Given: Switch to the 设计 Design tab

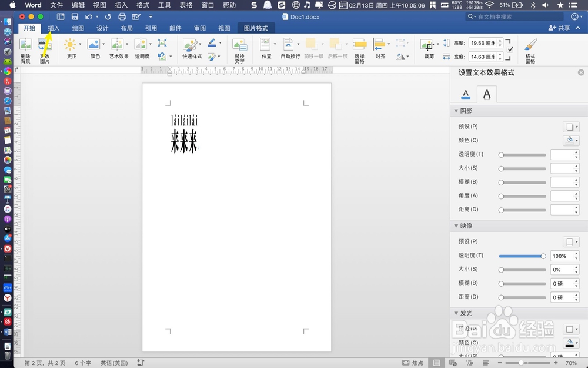Looking at the screenshot, I should pos(102,28).
